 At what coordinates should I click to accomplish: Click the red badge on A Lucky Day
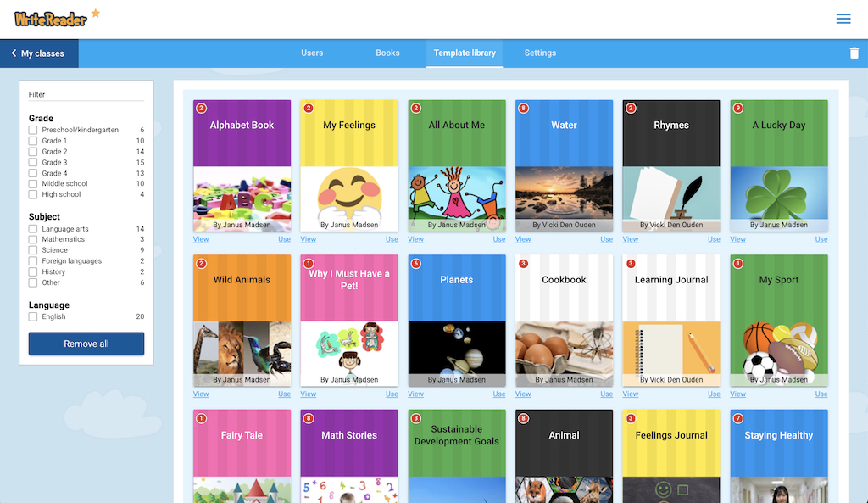click(x=738, y=109)
